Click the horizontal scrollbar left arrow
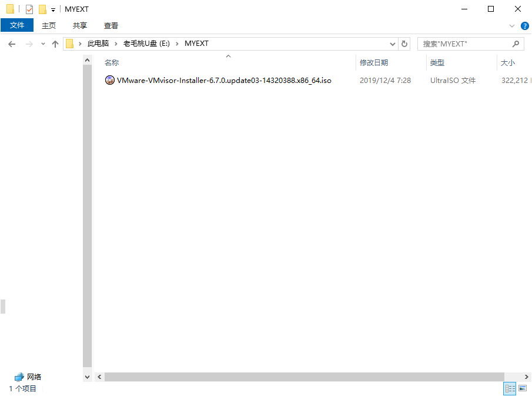 [99, 377]
